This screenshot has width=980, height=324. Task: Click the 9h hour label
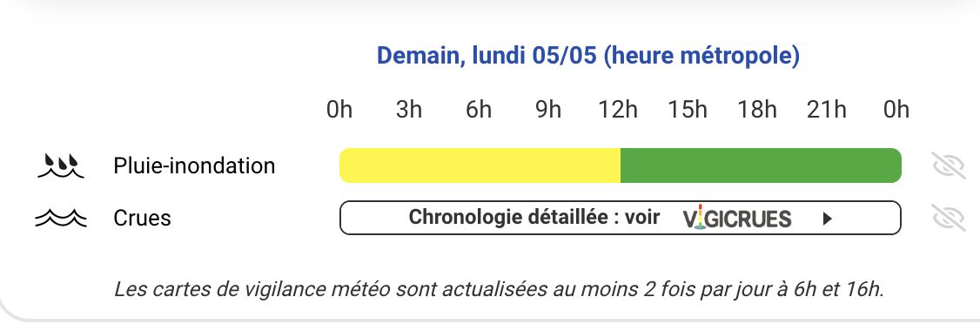pyautogui.click(x=548, y=110)
